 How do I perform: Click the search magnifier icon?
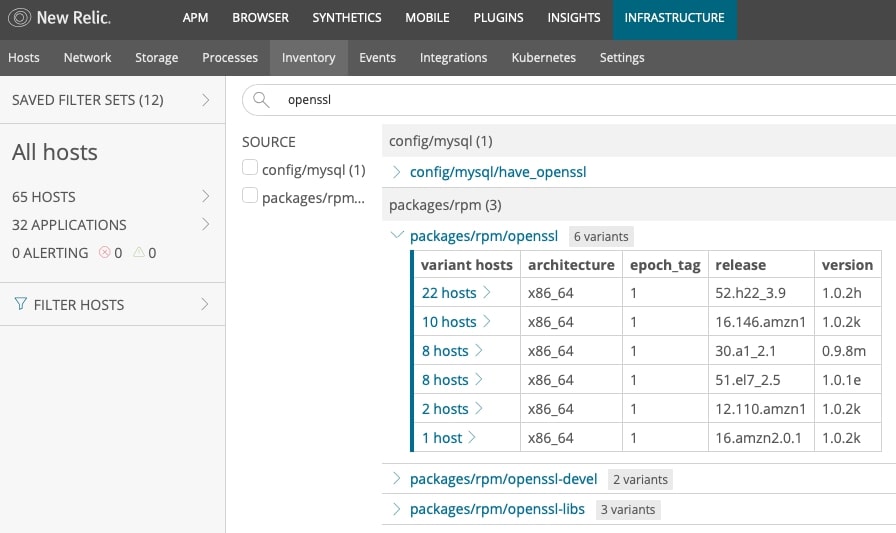point(261,100)
